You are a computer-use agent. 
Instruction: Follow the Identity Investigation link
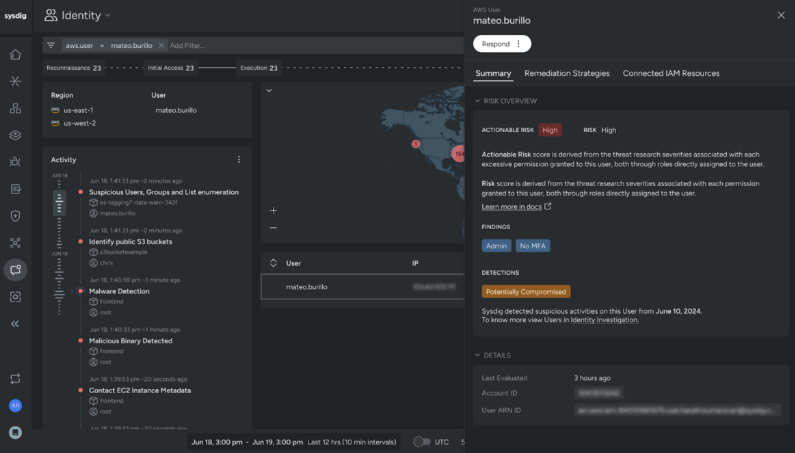click(x=604, y=320)
